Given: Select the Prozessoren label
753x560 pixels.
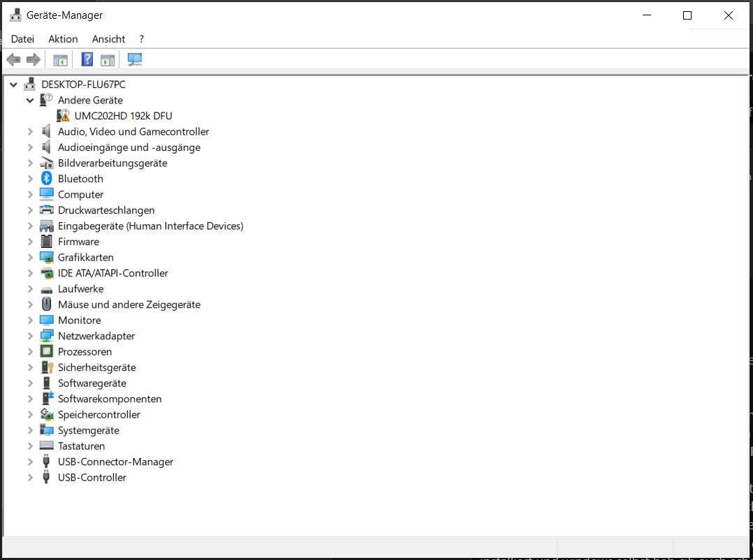Looking at the screenshot, I should click(85, 351).
